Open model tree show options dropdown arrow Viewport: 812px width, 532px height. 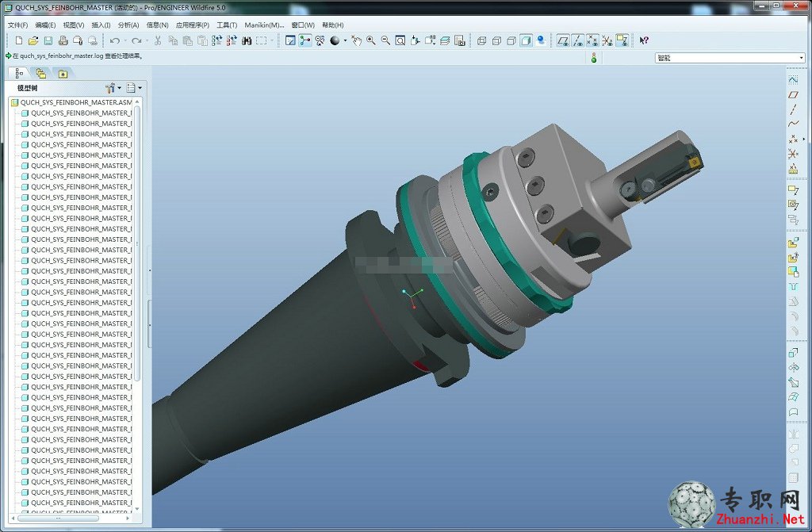pos(140,88)
